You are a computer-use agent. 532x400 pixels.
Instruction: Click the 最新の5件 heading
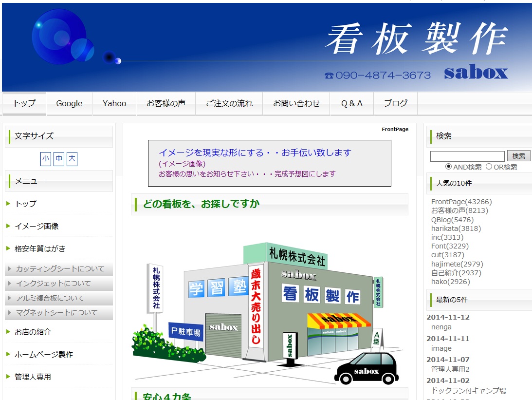click(x=452, y=300)
